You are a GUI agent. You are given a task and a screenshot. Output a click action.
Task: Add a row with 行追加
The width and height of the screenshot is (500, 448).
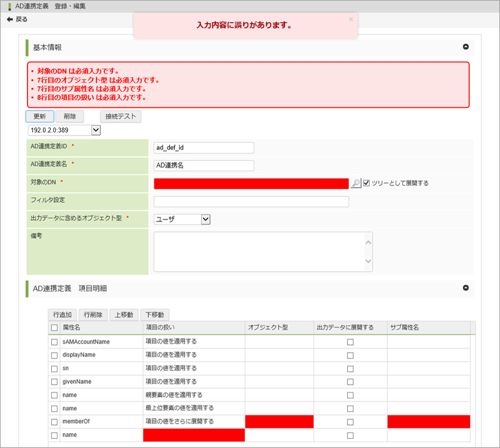[62, 315]
